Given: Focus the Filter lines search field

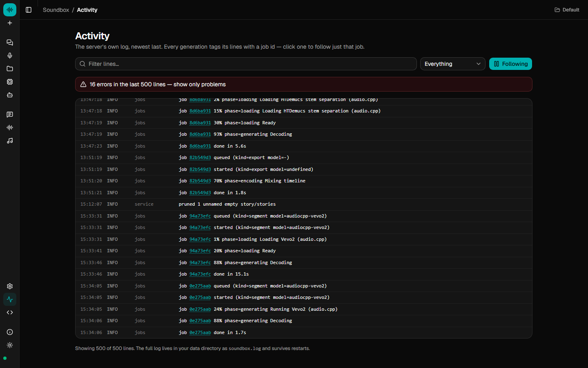Looking at the screenshot, I should [x=246, y=64].
